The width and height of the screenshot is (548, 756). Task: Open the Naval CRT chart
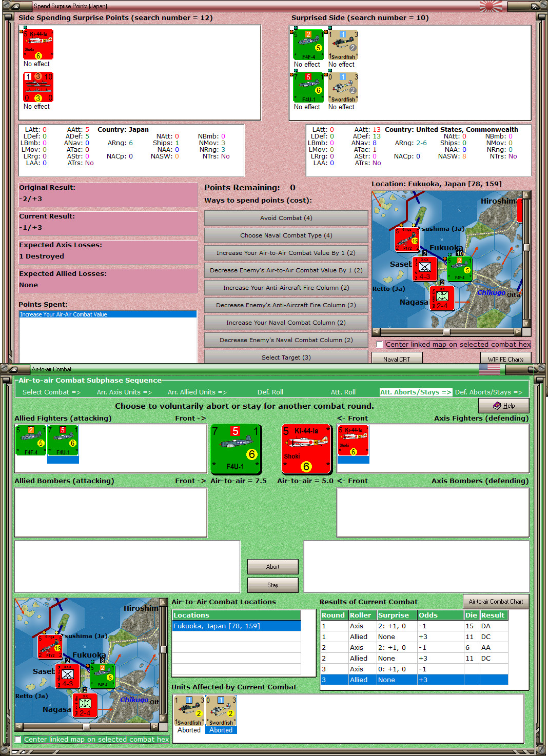point(397,359)
